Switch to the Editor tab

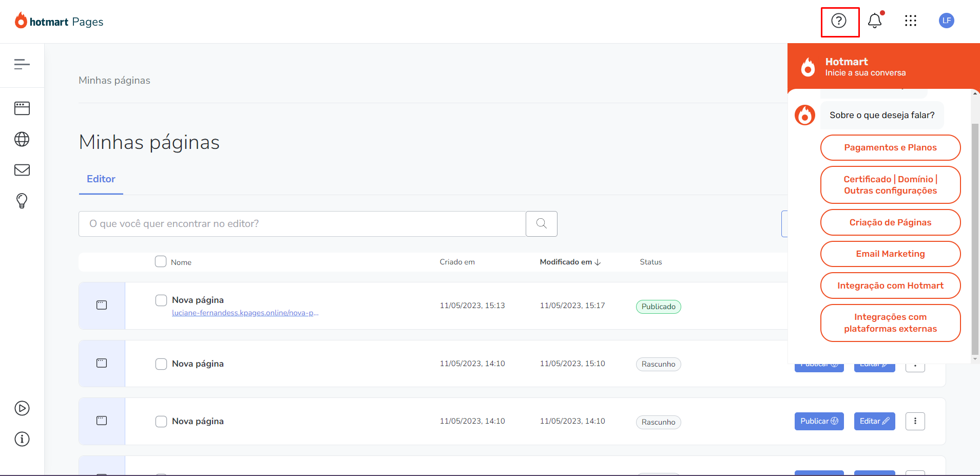point(101,179)
